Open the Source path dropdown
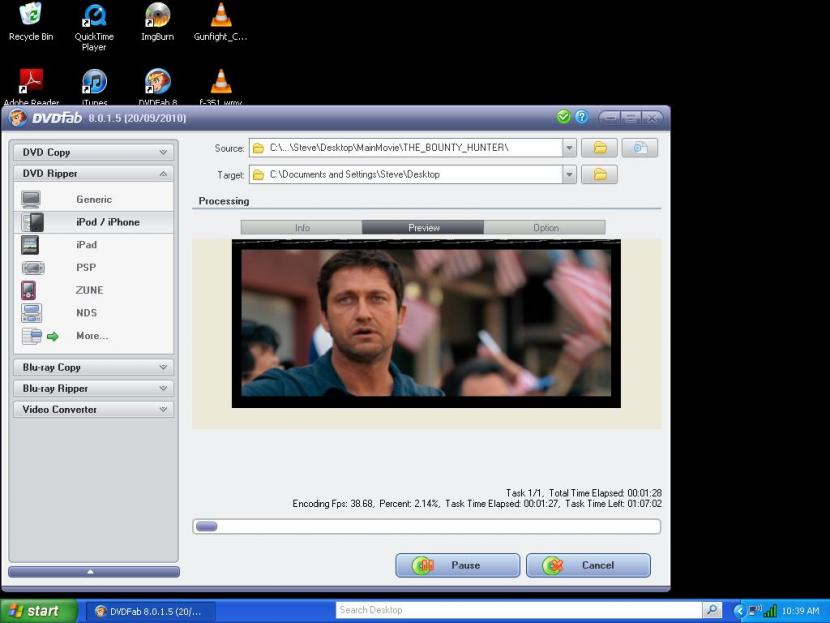The width and height of the screenshot is (830, 623). (569, 148)
